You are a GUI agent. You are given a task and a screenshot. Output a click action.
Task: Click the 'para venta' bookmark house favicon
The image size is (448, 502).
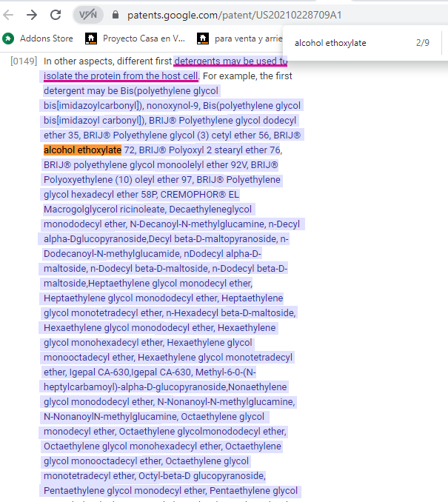pos(202,38)
